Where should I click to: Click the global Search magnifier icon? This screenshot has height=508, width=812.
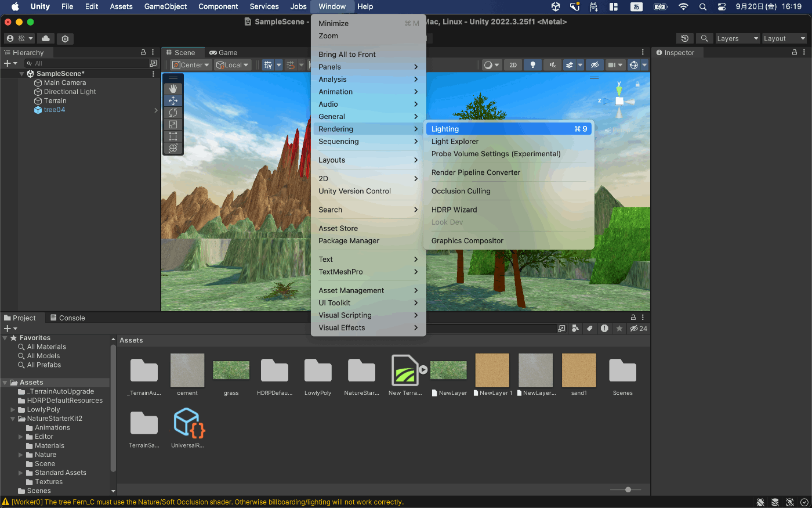[704, 38]
